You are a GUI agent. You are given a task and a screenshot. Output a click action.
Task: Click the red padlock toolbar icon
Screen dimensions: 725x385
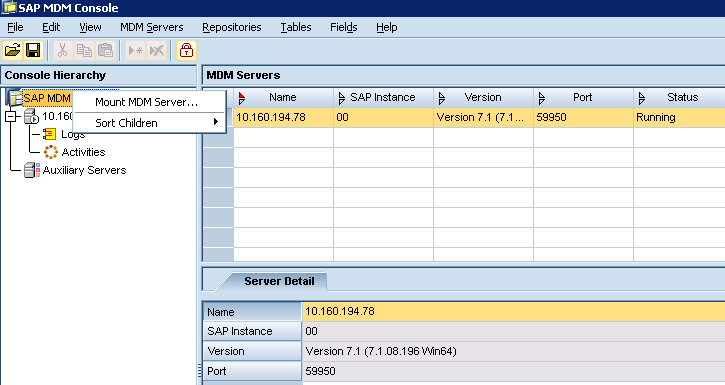point(186,50)
